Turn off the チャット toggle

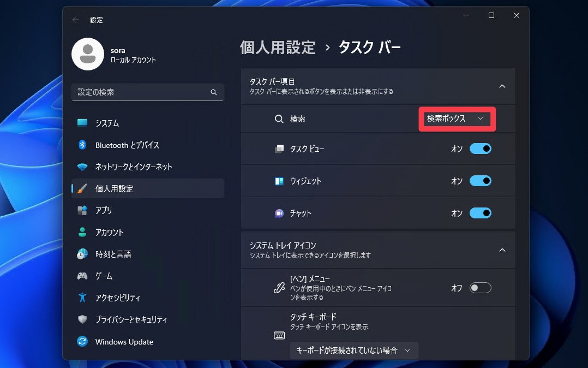point(480,213)
